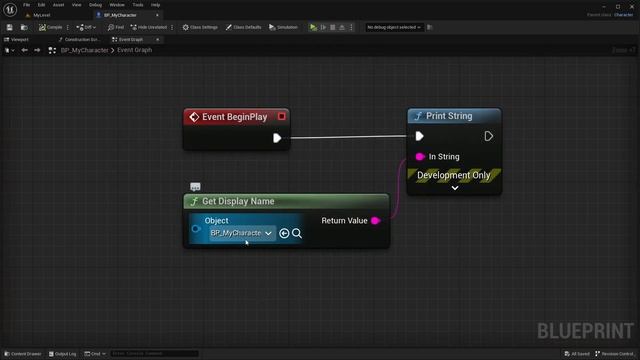
Task: Click the comment bubble above Get Display Name
Action: (195, 187)
